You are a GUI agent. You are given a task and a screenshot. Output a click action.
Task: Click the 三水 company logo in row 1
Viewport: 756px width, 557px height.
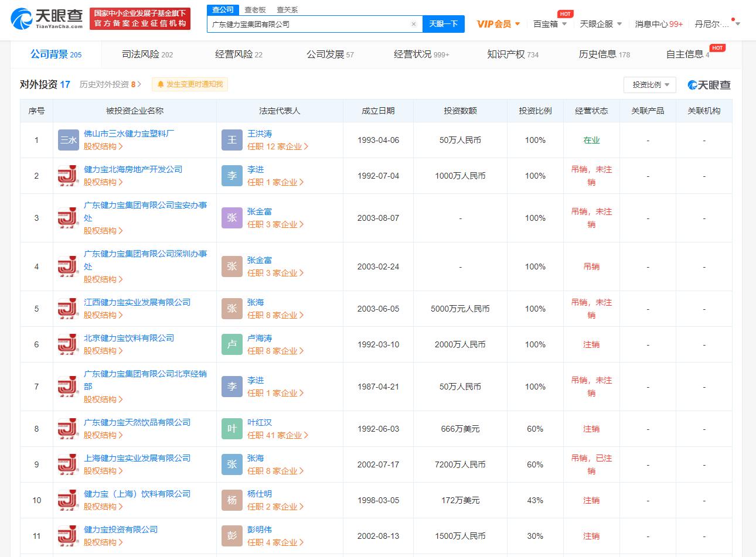[68, 140]
